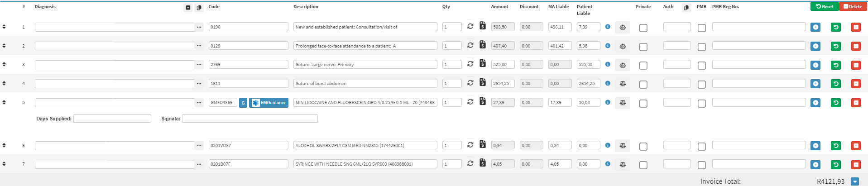Click the green Reset button

pos(824,6)
